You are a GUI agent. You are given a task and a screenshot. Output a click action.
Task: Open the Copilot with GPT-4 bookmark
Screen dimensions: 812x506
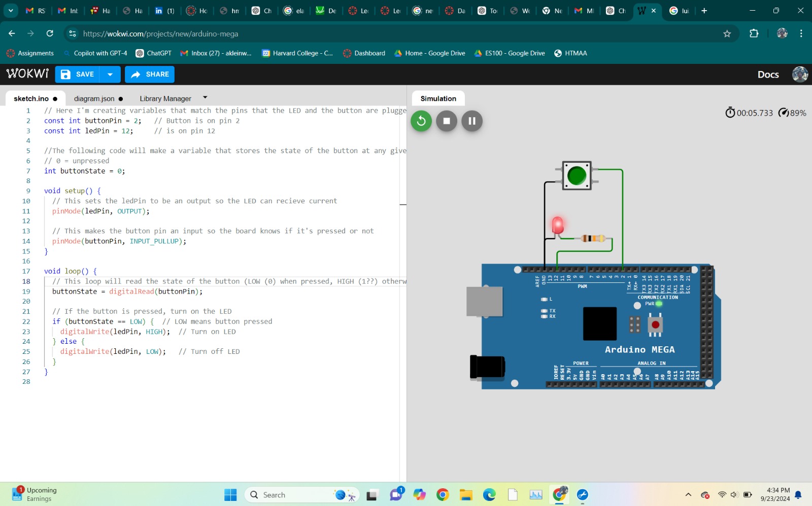pos(95,53)
